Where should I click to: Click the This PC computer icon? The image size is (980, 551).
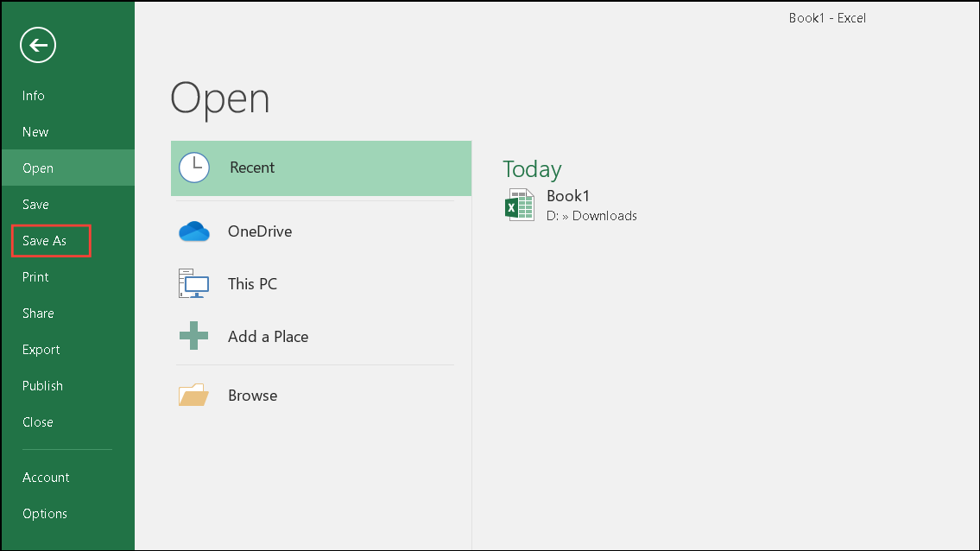193,283
